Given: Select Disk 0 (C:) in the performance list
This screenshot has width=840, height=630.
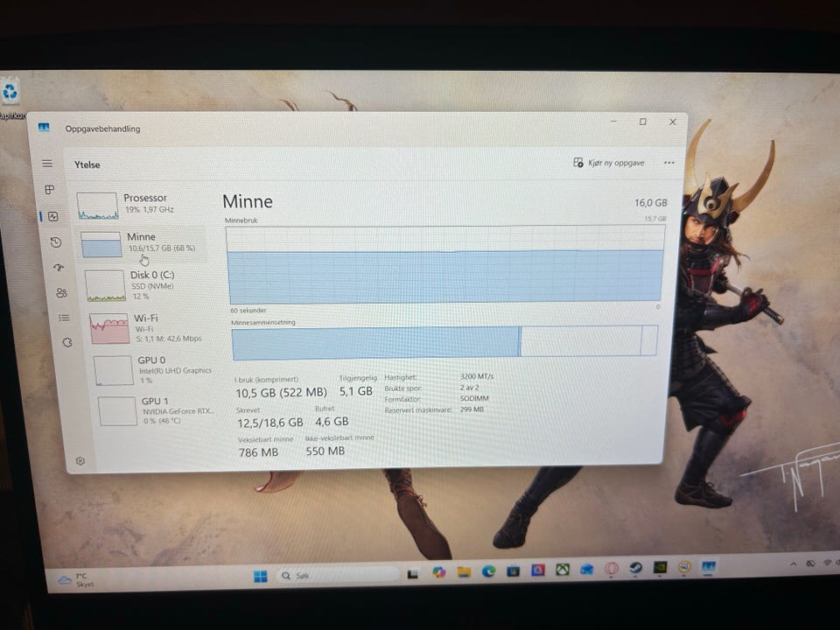Looking at the screenshot, I should tap(146, 285).
